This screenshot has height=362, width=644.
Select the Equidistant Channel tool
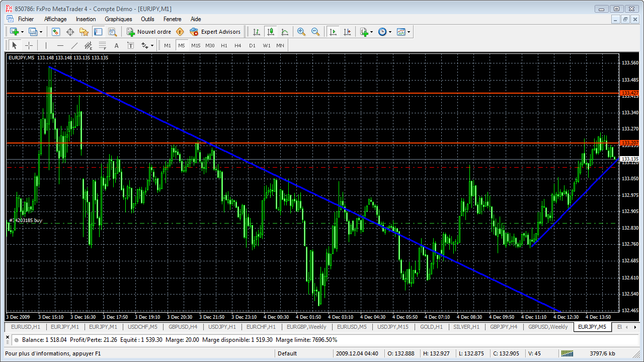[88, 45]
